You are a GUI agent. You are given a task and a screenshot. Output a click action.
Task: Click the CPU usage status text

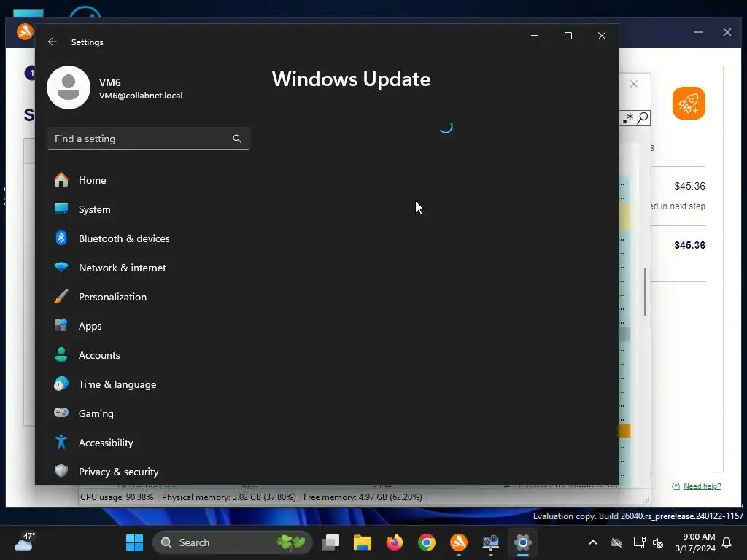(x=117, y=497)
